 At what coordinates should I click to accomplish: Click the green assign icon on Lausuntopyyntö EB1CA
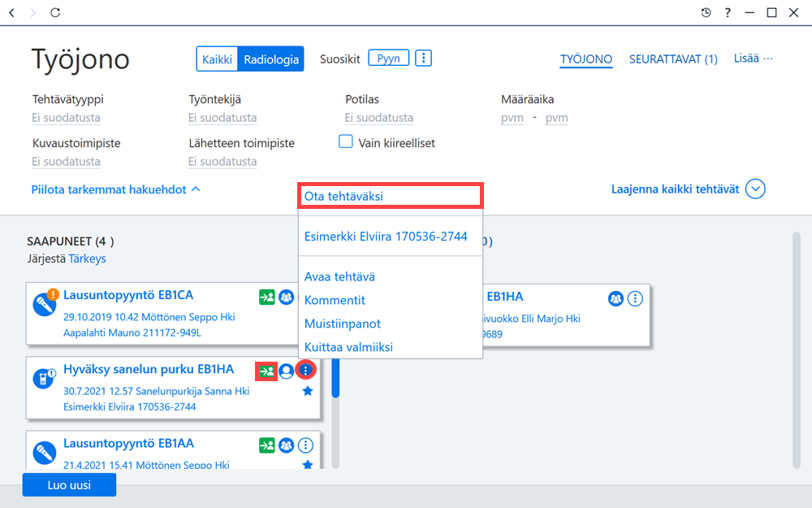(266, 297)
